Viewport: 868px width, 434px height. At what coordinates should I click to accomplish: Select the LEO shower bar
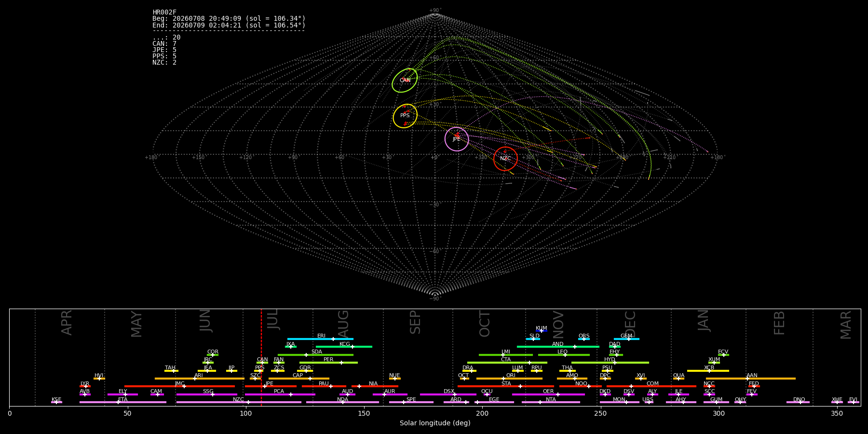(564, 355)
